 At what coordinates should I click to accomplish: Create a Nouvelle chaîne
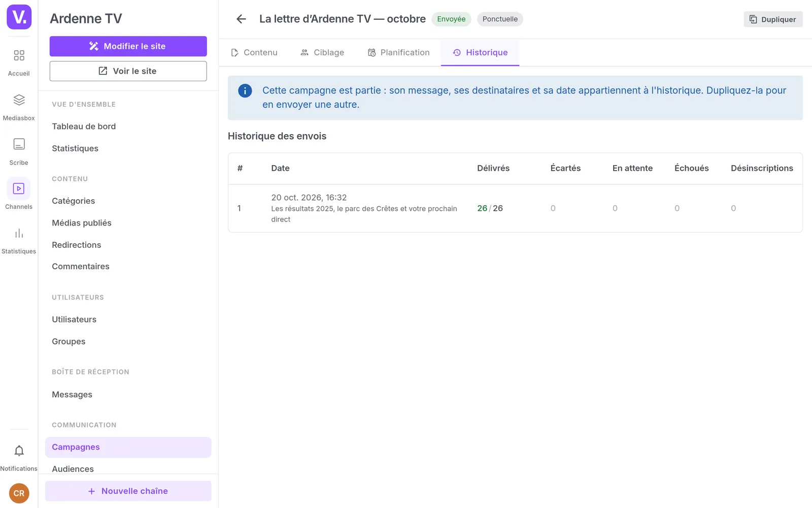click(x=128, y=491)
